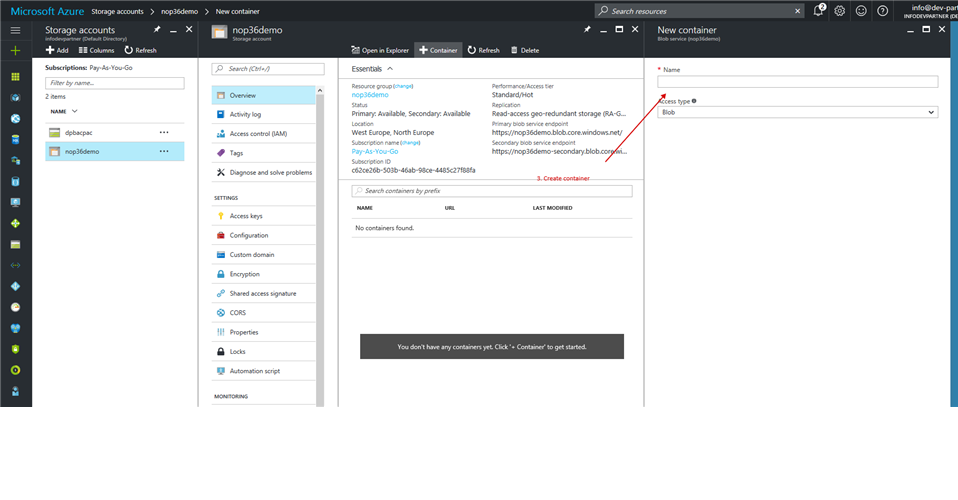Screen dimensions: 958x500
Task: Select the nop36demo storage account row
Action: point(115,151)
